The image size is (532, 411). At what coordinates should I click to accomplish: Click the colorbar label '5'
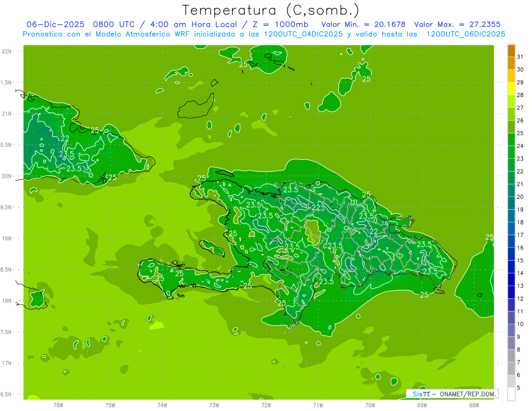[519, 388]
